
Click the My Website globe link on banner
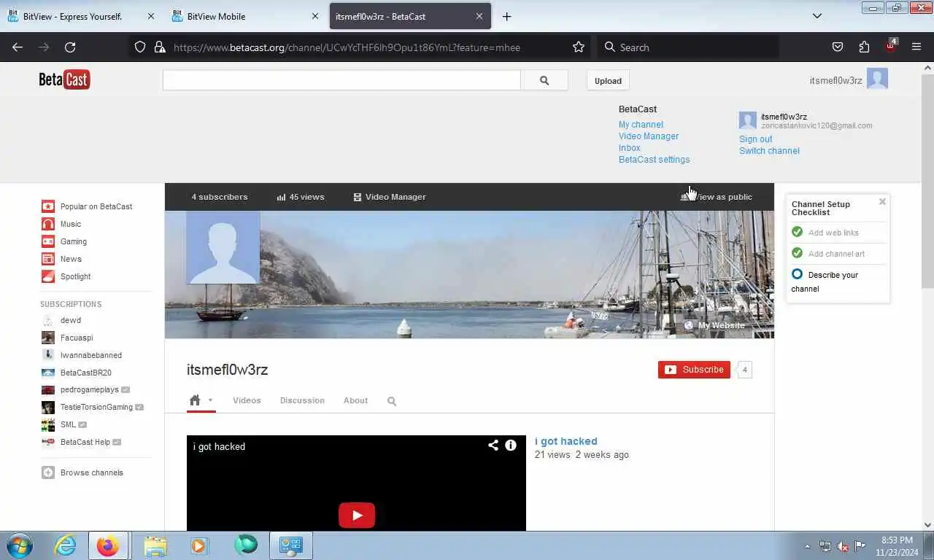coord(714,325)
